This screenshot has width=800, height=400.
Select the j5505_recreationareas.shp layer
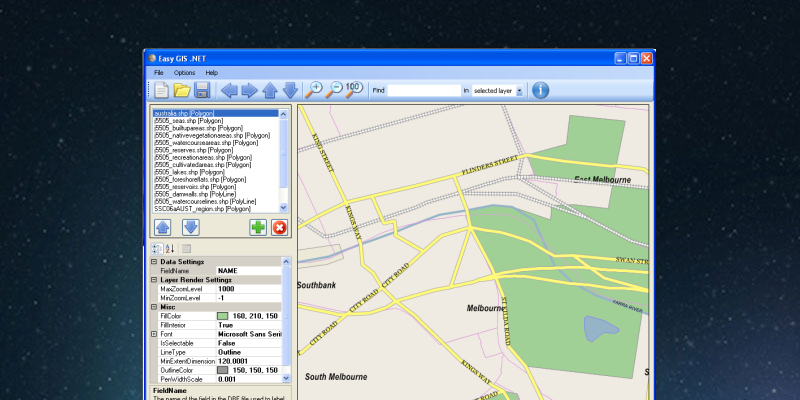pos(216,158)
